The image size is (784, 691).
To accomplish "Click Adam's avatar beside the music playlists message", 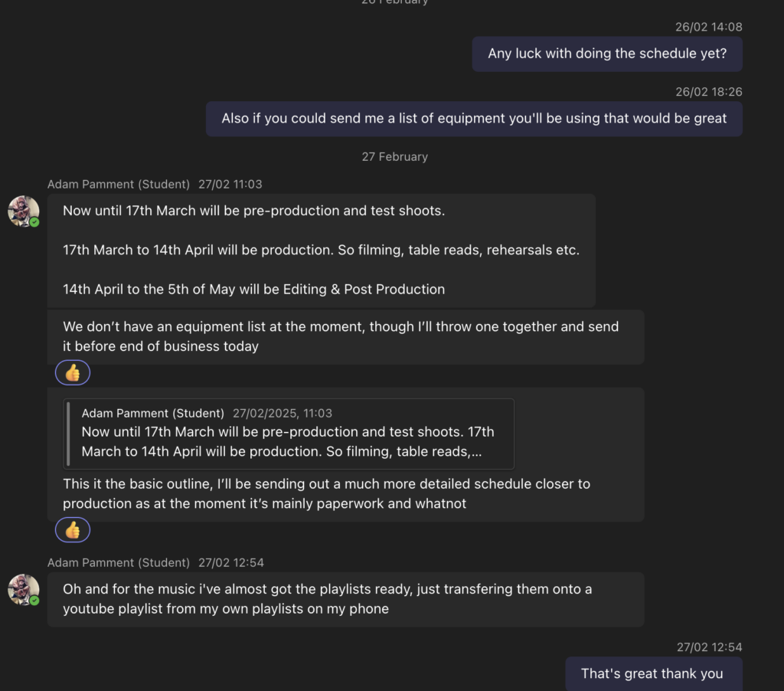I will (x=23, y=589).
